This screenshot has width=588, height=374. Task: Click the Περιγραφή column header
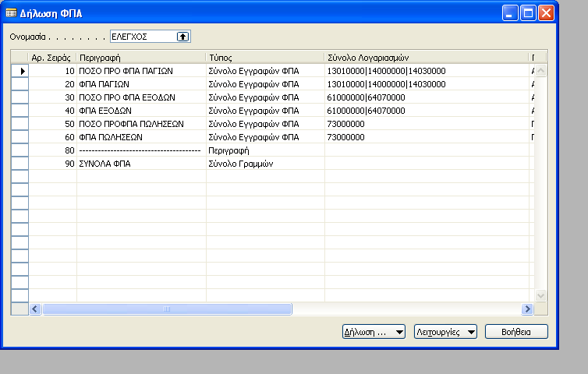click(x=141, y=58)
